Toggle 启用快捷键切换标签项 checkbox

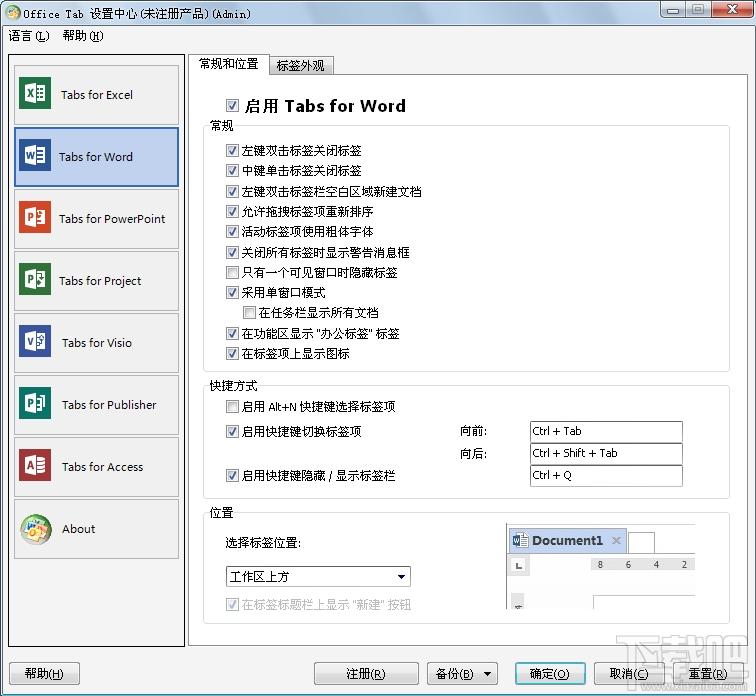(x=232, y=431)
